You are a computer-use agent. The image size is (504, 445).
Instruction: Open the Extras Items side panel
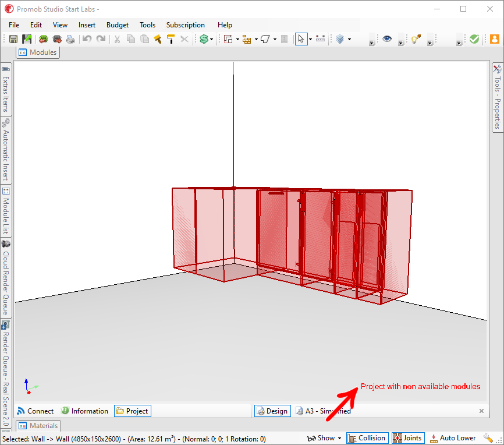click(x=6, y=89)
